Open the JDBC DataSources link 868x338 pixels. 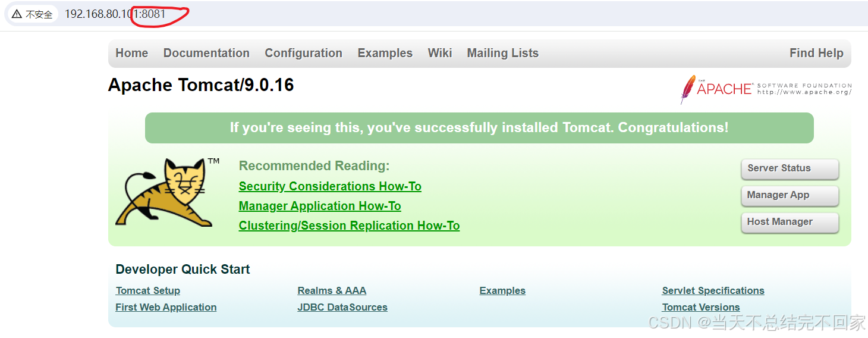342,307
